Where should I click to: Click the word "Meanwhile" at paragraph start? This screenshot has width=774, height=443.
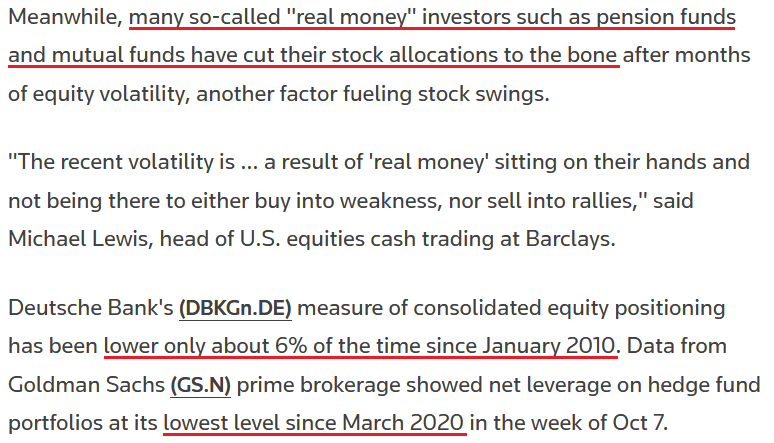(x=65, y=17)
